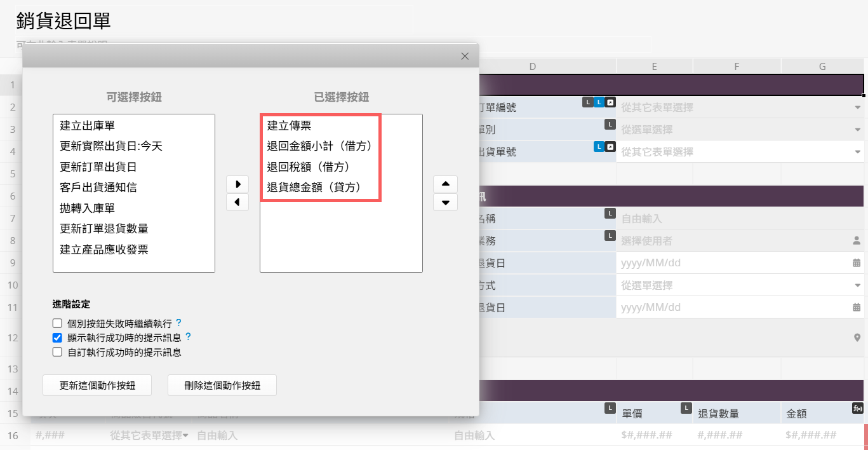Select 退回稅額（借方） in selected list
This screenshot has width=868, height=450.
pos(341,167)
